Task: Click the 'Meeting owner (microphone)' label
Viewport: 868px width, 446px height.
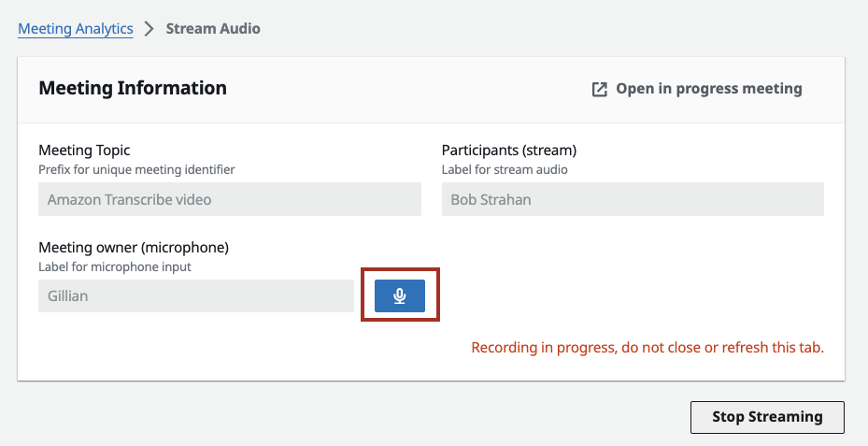Action: (134, 247)
